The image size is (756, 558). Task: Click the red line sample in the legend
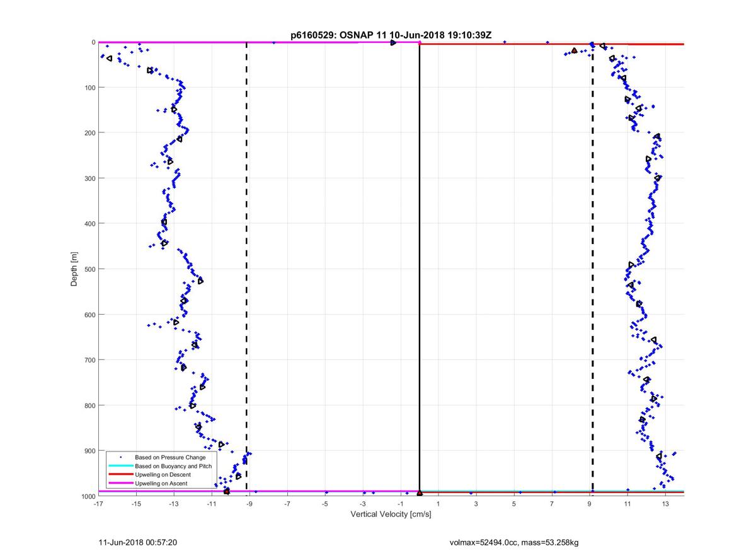pyautogui.click(x=120, y=474)
